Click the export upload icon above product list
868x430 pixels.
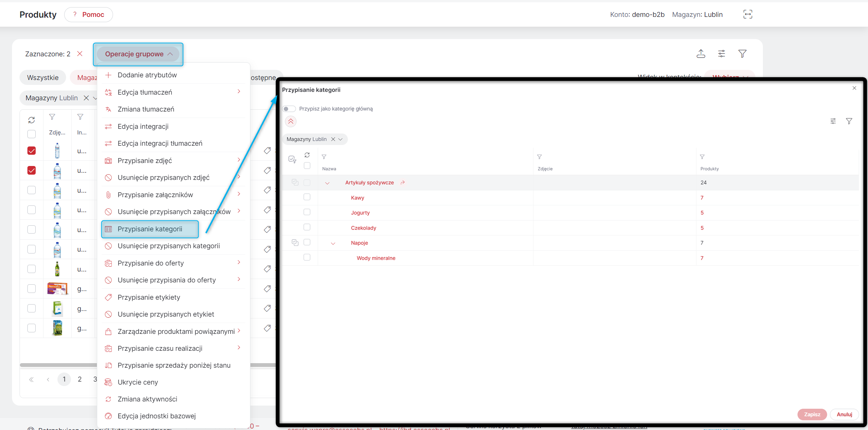[x=701, y=54]
